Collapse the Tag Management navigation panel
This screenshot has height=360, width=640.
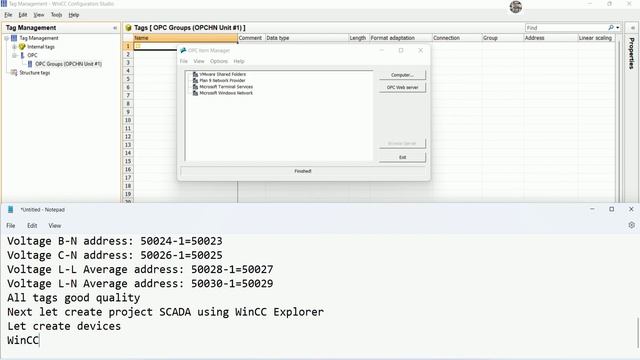(x=115, y=28)
